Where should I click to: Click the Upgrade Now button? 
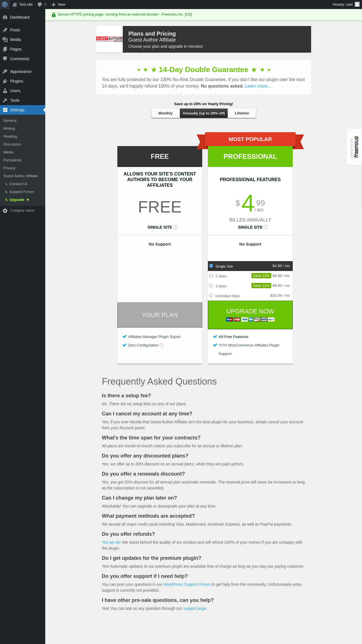[250, 315]
